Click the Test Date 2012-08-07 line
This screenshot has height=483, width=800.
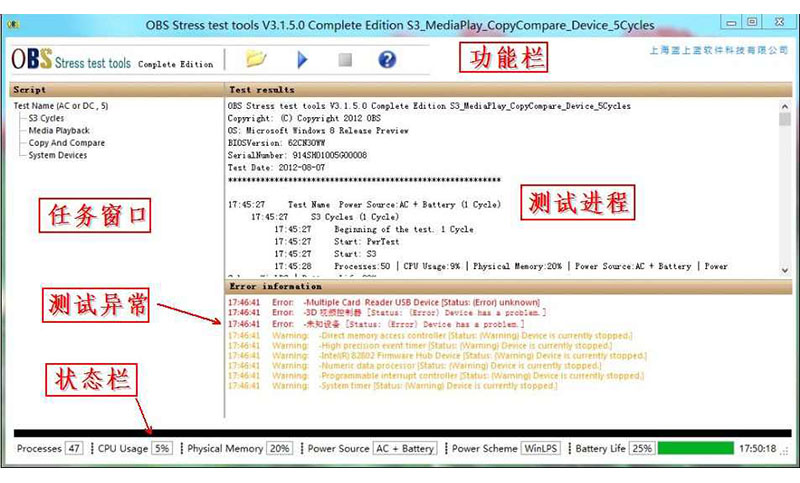click(x=276, y=167)
